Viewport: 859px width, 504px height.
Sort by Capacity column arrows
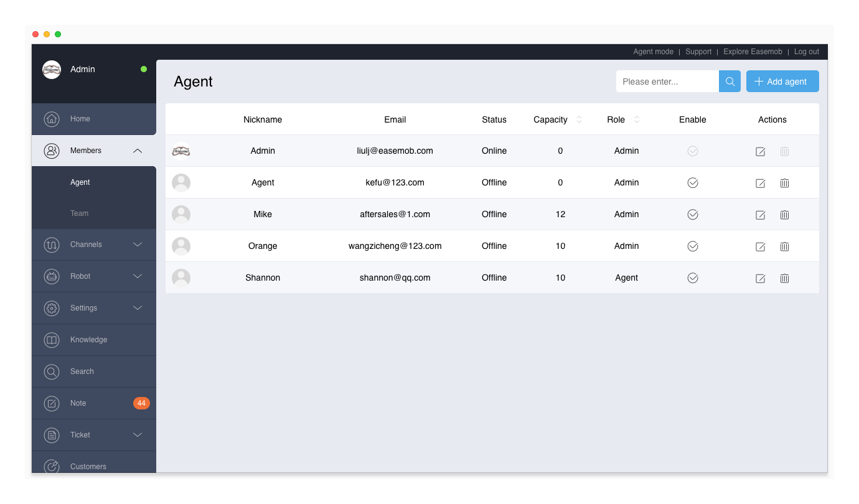580,119
